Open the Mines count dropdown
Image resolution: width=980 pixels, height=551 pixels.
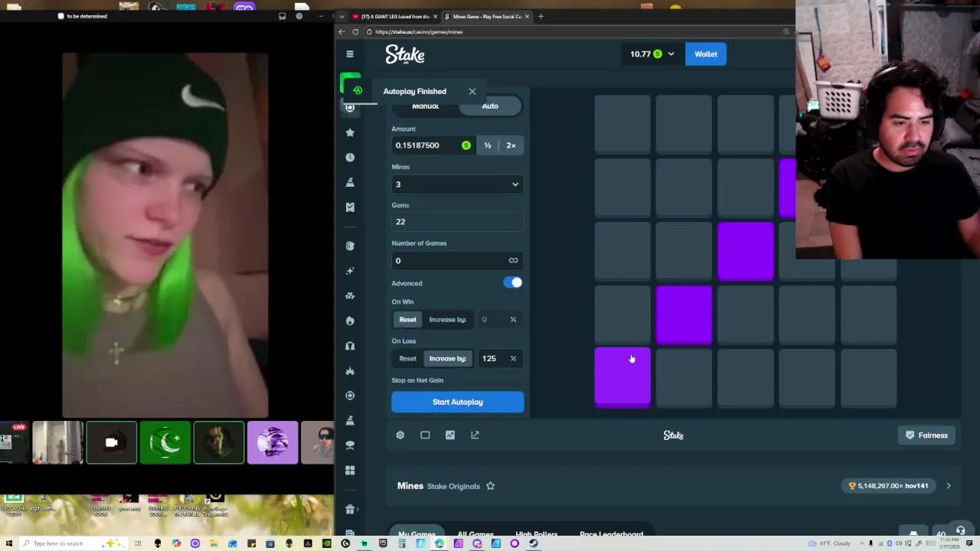458,184
